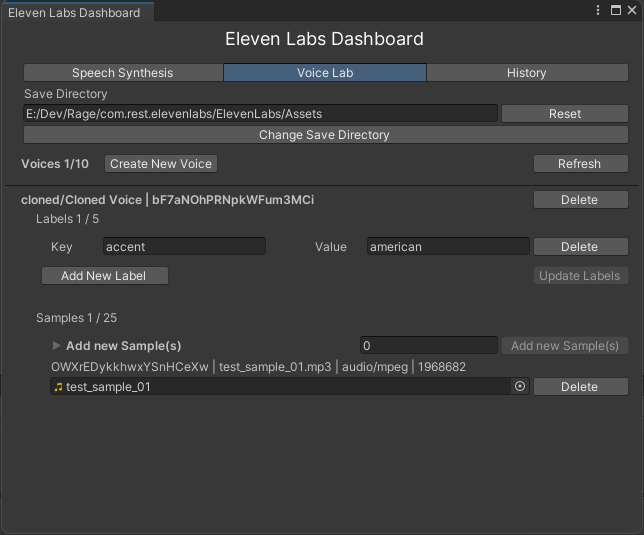Click the Value field containing american

[x=447, y=247]
